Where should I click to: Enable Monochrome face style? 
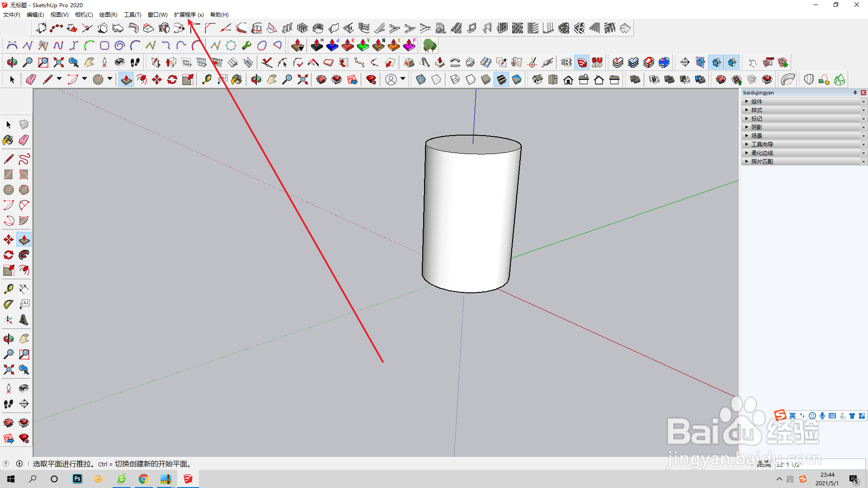point(517,80)
